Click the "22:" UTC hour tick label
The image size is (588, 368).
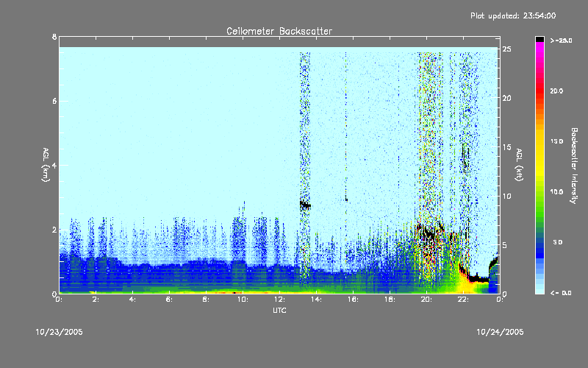[x=463, y=300]
